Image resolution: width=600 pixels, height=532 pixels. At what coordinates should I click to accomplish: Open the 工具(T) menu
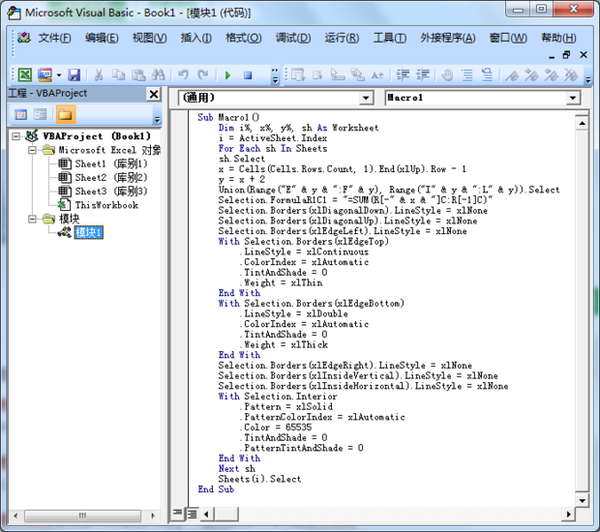click(390, 38)
